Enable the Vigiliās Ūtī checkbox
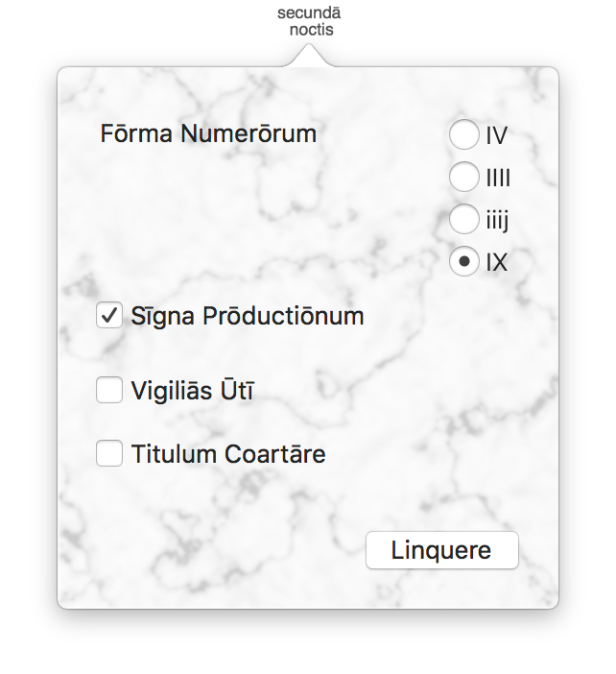This screenshot has width=616, height=674. [109, 390]
